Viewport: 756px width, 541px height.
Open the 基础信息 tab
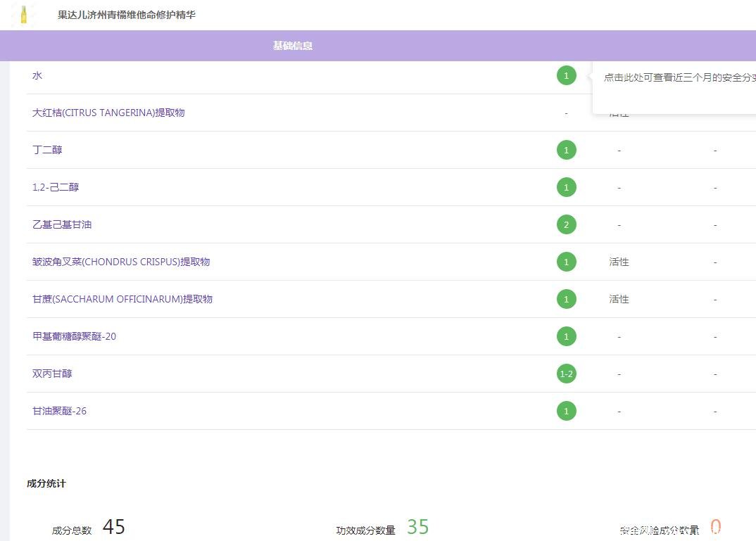click(293, 46)
